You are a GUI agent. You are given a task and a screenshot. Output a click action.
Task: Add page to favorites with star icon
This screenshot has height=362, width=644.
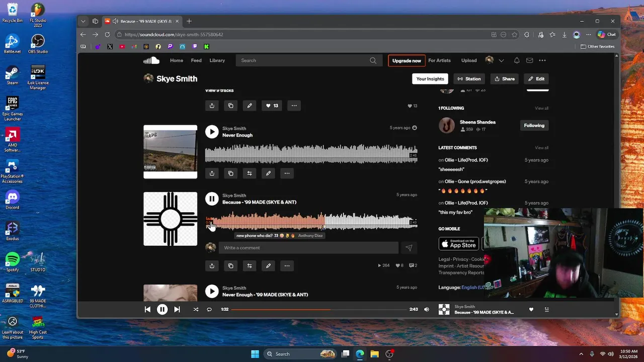(x=514, y=35)
